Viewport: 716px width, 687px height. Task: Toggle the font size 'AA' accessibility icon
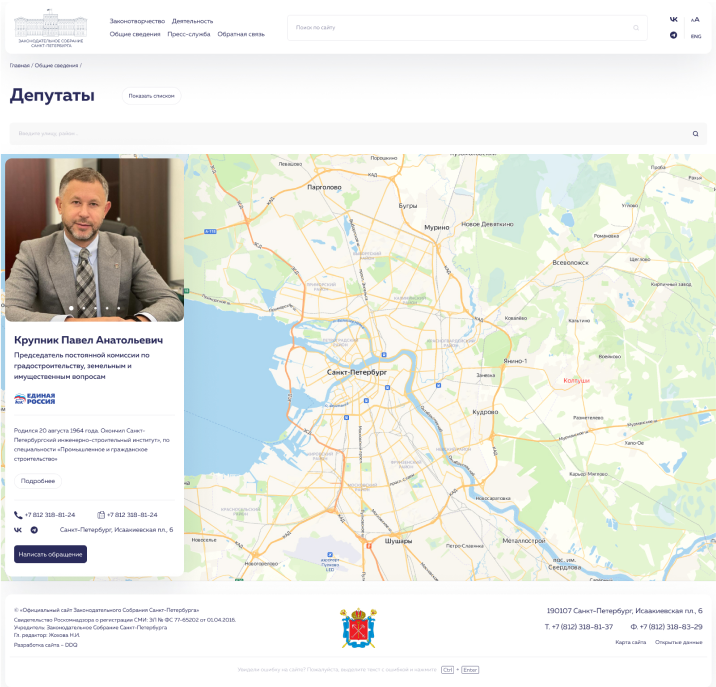pyautogui.click(x=695, y=19)
